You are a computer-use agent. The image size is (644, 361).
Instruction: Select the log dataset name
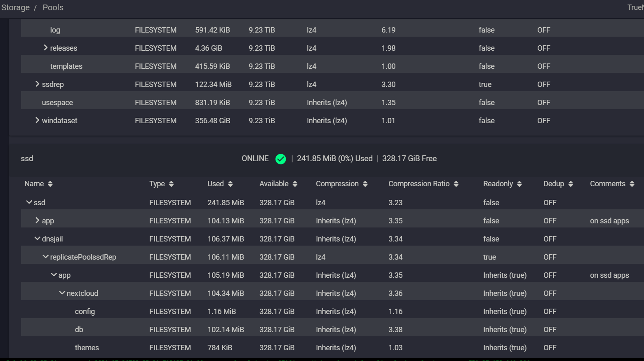pyautogui.click(x=55, y=30)
